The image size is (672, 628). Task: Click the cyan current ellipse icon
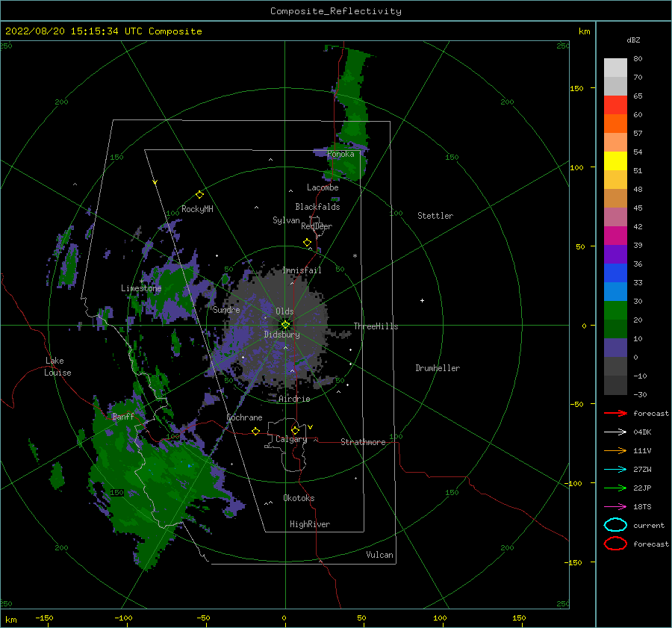click(x=615, y=525)
